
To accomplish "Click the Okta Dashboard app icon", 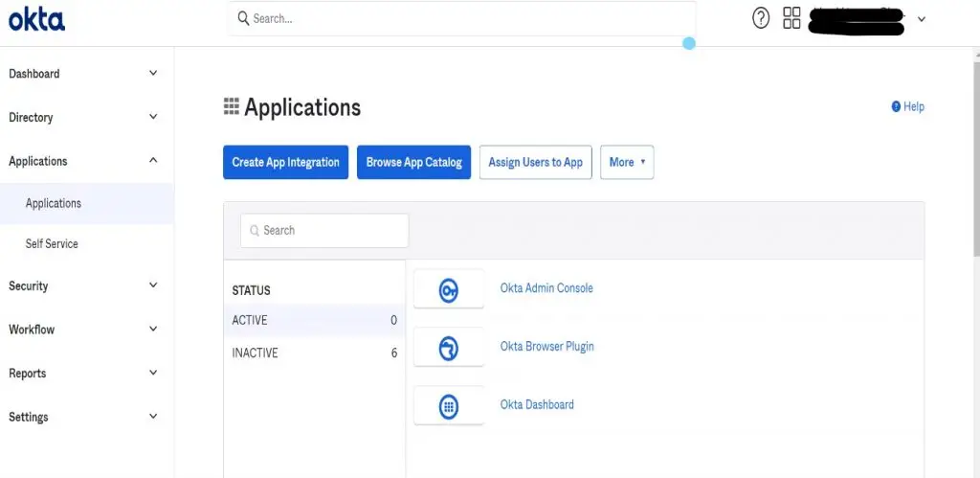I will point(449,407).
